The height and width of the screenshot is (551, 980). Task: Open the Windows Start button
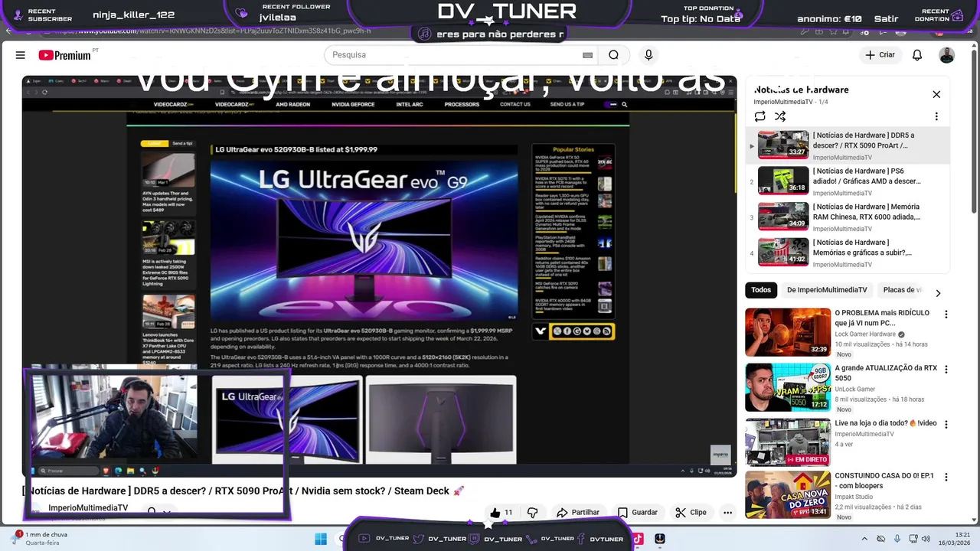pos(321,539)
